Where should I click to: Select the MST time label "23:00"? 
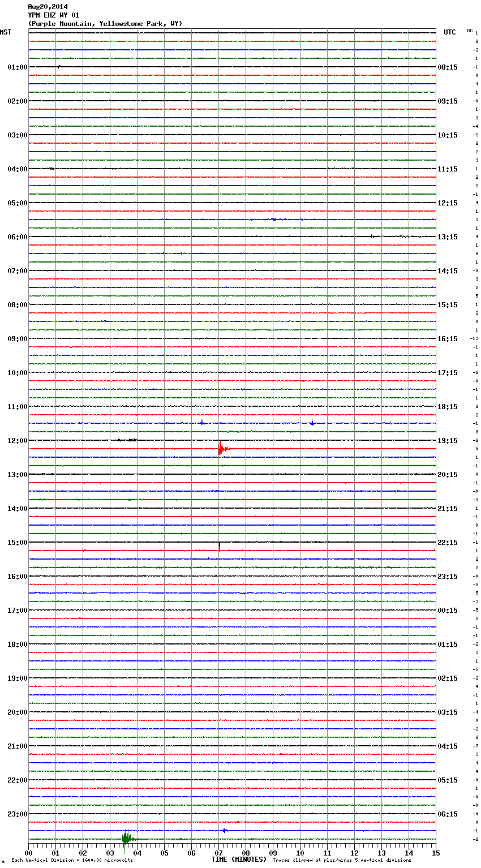pos(18,814)
